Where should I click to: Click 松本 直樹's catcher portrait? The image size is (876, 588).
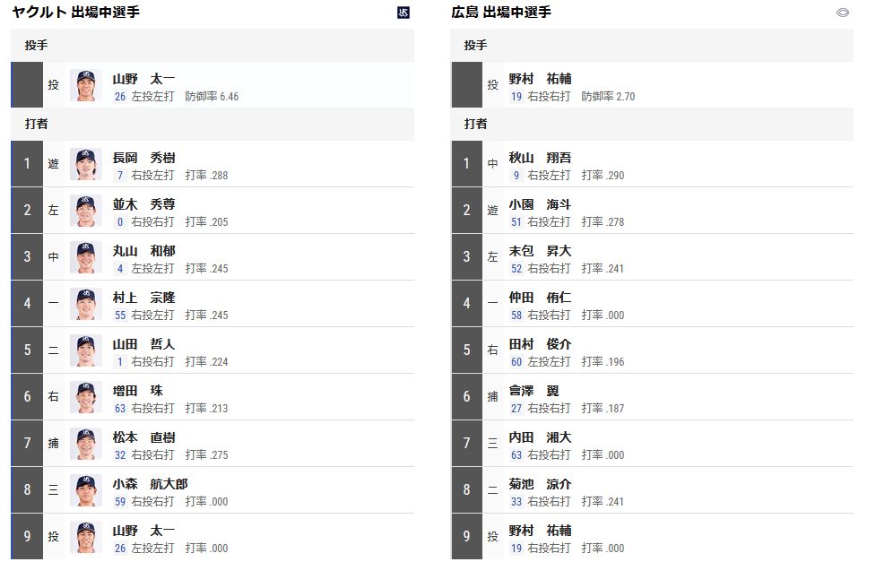pyautogui.click(x=86, y=444)
